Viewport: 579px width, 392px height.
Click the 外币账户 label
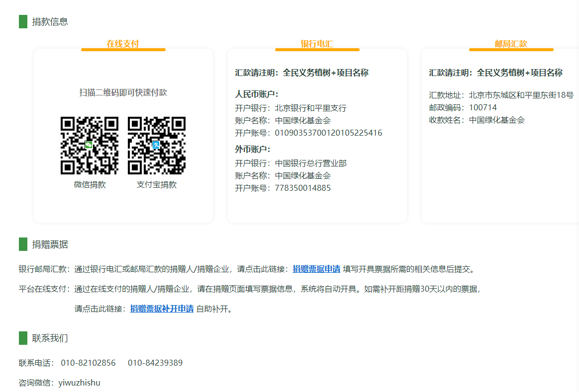[253, 150]
